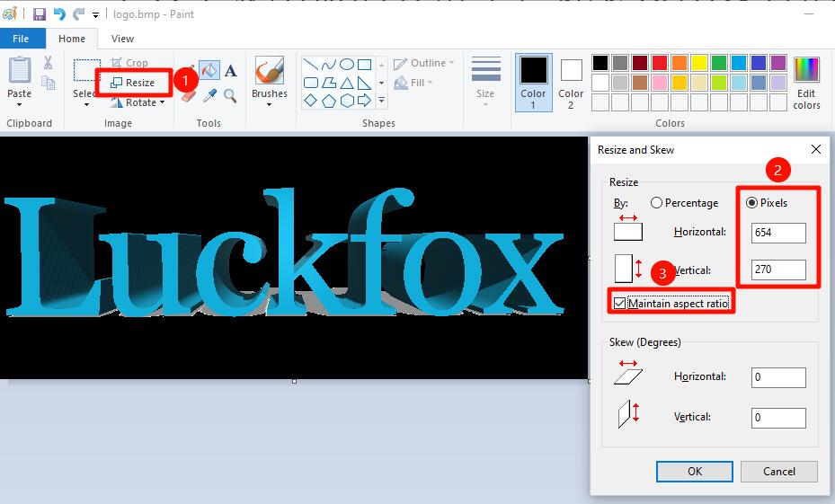Image resolution: width=835 pixels, height=504 pixels.
Task: Click the Paste clipboard icon
Action: (x=20, y=70)
